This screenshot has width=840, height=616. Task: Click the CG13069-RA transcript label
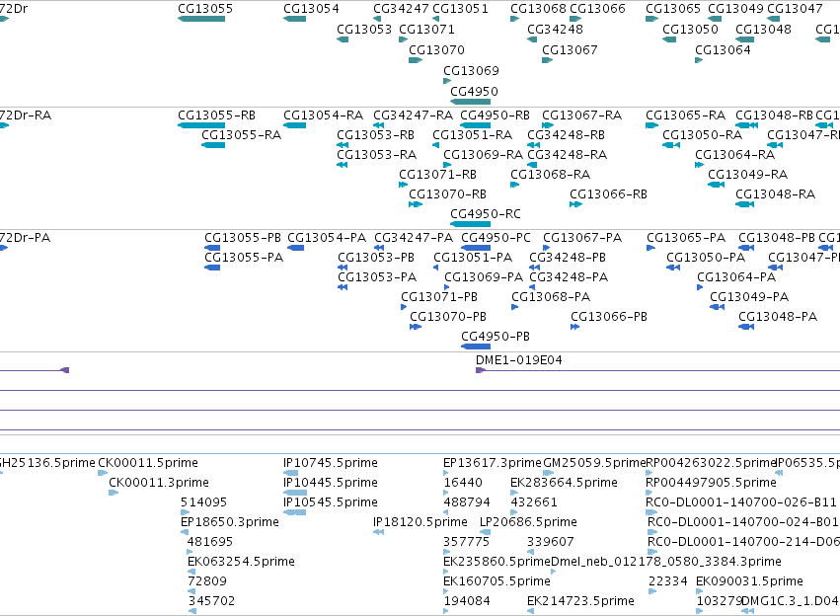484,155
